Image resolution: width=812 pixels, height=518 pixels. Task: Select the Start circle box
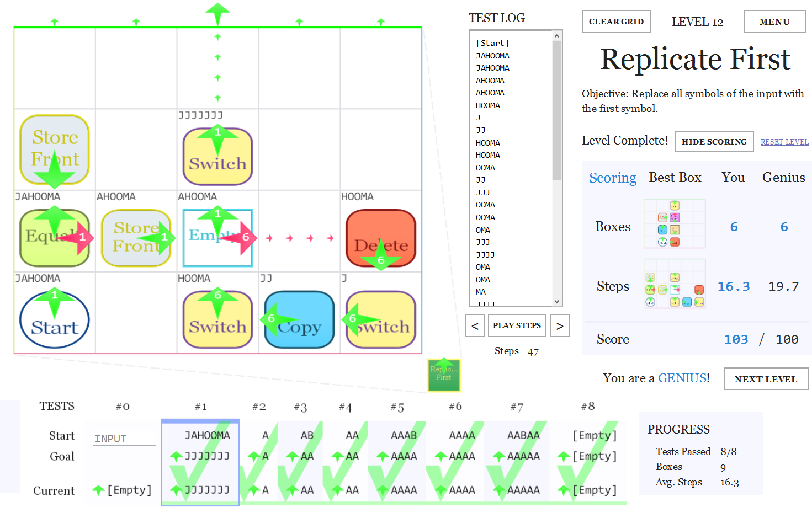click(x=55, y=320)
